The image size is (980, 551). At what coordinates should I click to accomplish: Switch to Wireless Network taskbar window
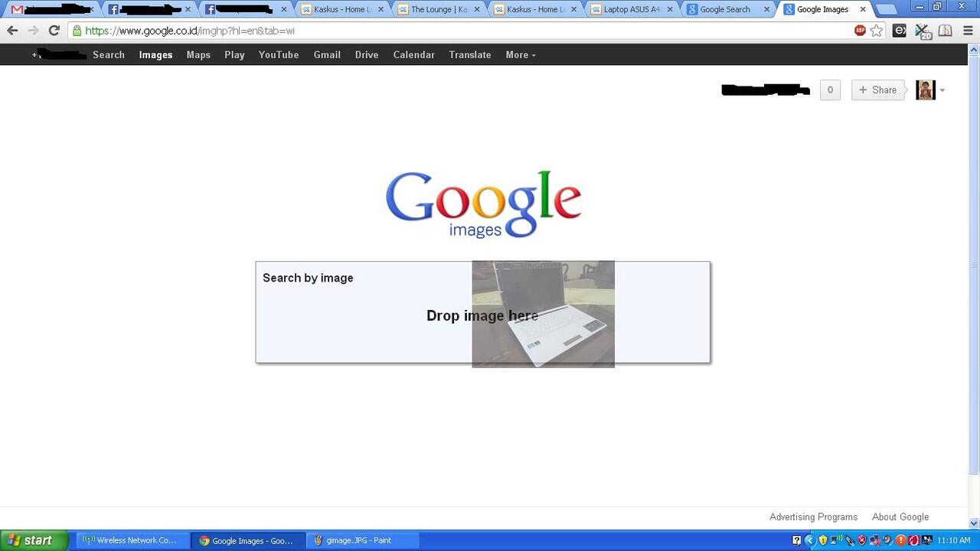[132, 540]
